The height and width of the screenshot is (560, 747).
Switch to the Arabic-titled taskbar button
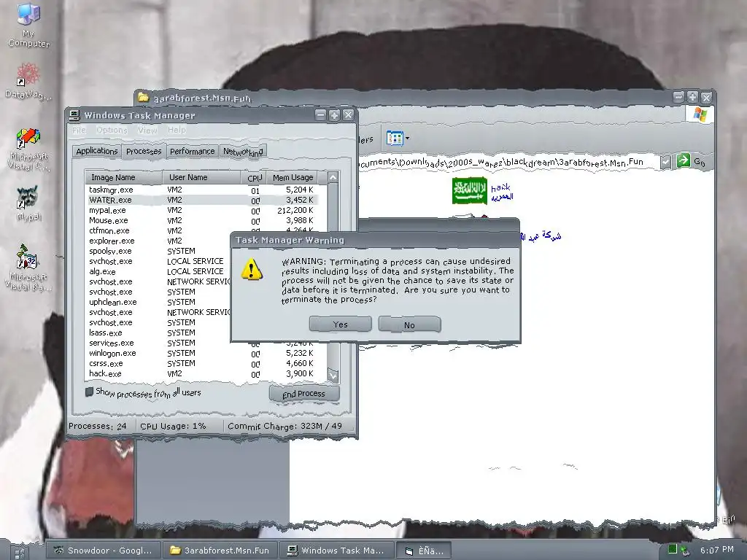424,551
